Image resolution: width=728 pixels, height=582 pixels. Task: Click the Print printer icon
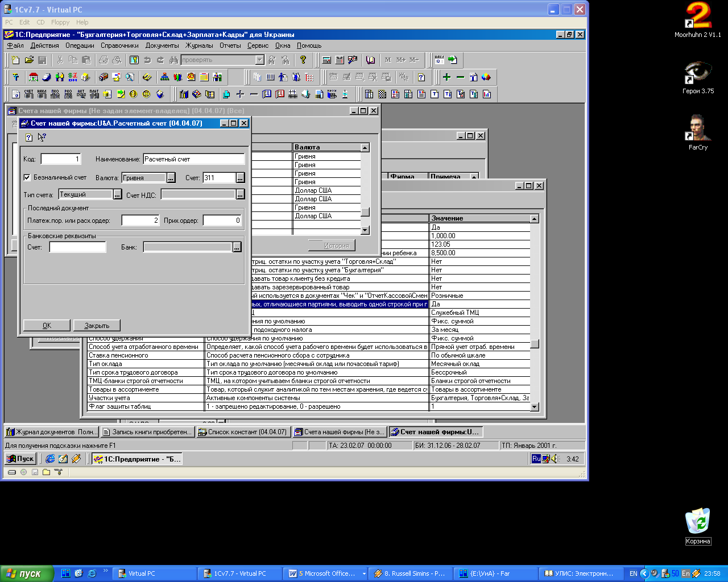[104, 60]
